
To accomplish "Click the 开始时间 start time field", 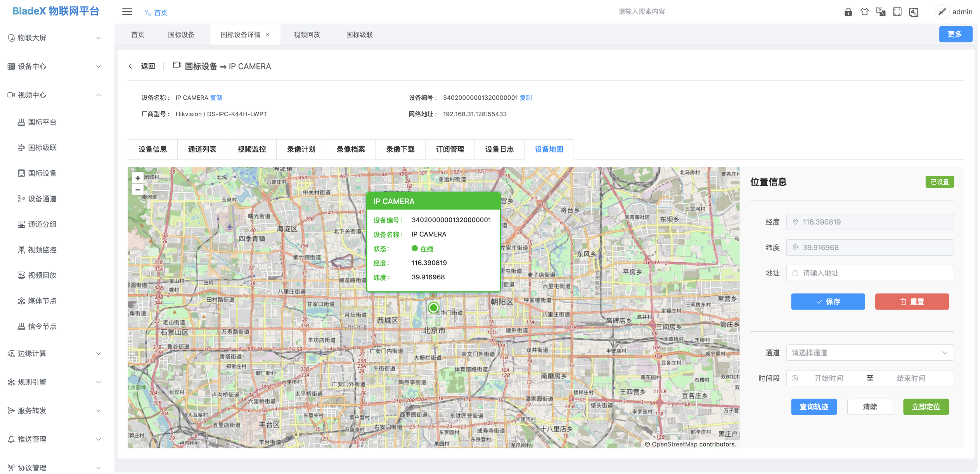I will [x=828, y=379].
